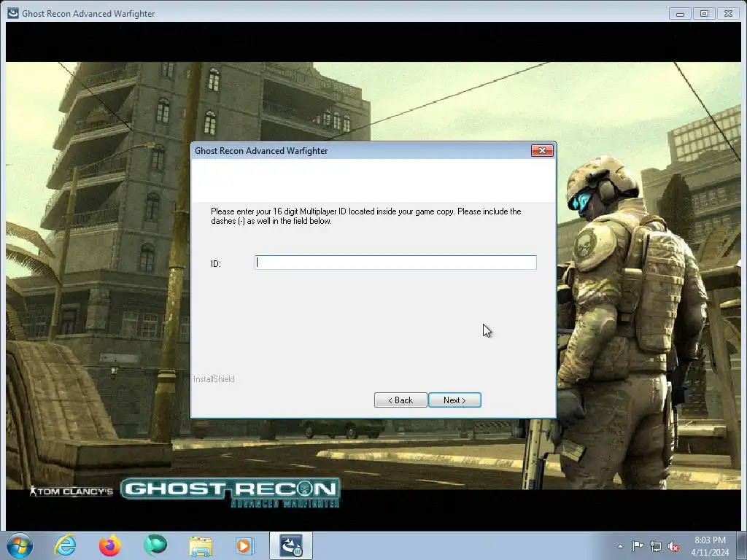The height and width of the screenshot is (560, 747).
Task: Click the 'ID:' label in the dialog
Action: click(x=216, y=263)
